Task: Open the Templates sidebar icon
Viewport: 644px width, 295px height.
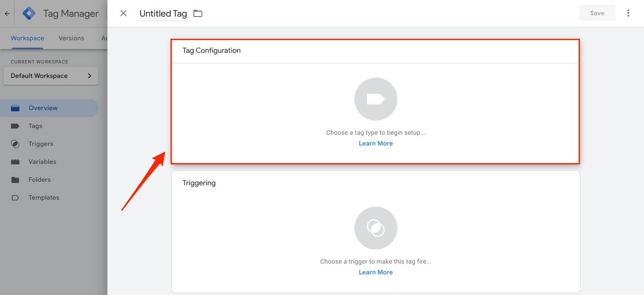Action: click(x=15, y=197)
